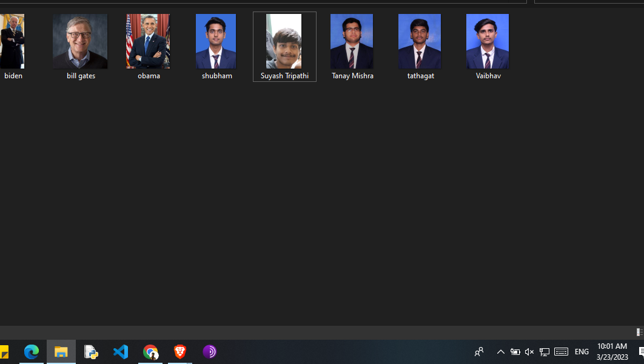Screen dimensions: 644x364
Task: Open the Brave browser
Action: (179, 352)
